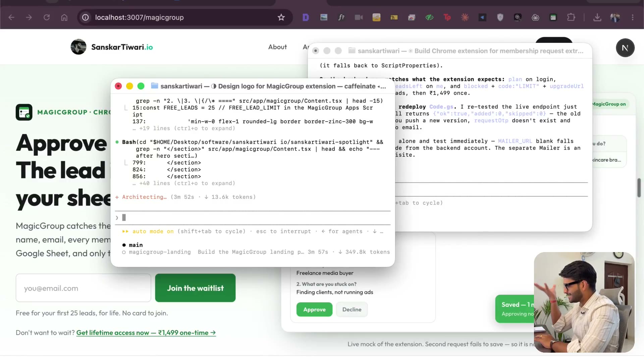Viewport: 644px width, 362px height.
Task: Click the Architecting status line in terminal
Action: (x=185, y=197)
